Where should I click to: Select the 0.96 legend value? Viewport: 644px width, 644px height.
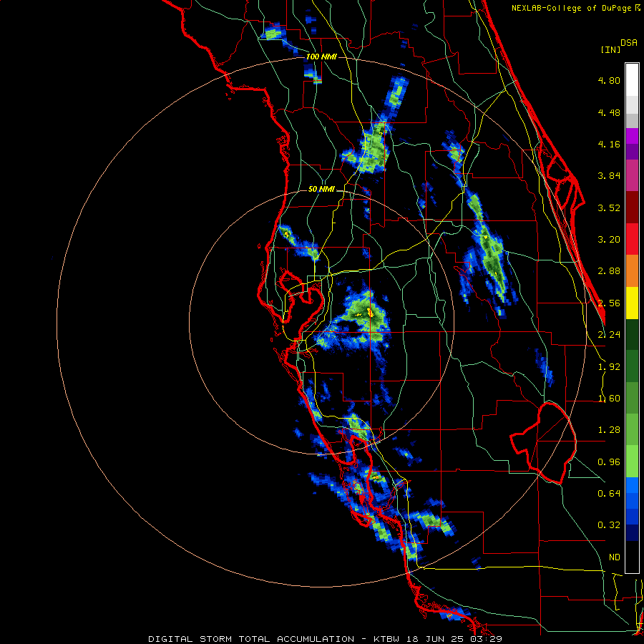click(609, 462)
